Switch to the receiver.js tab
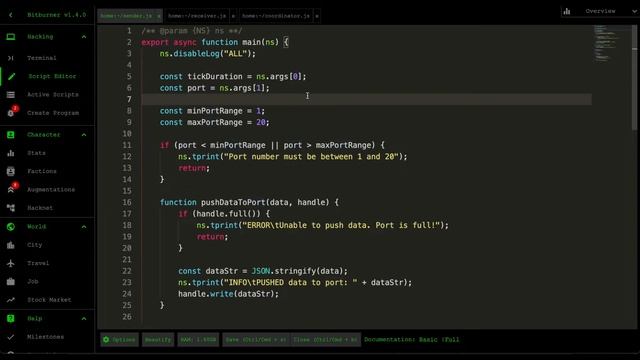Screen dimensions: 640x360 click(197, 16)
